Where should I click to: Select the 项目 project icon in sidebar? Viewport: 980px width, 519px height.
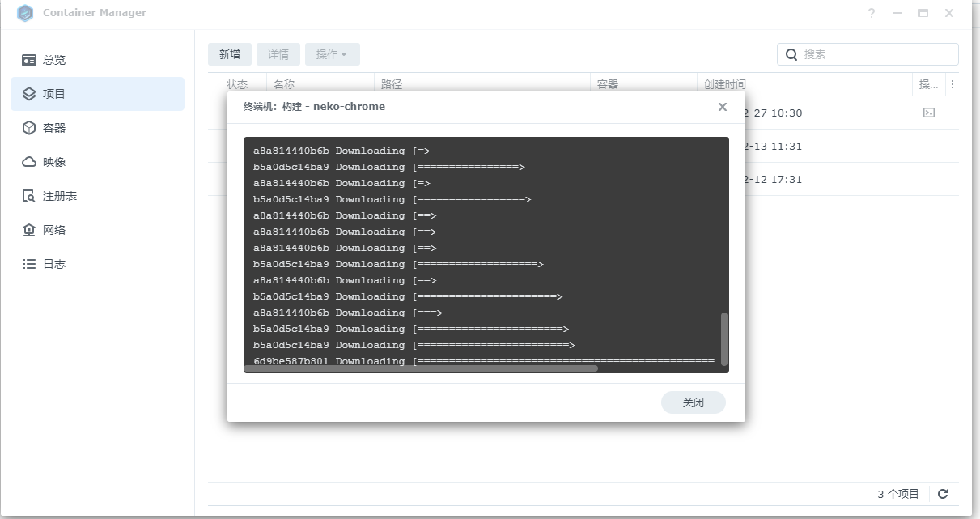coord(29,94)
